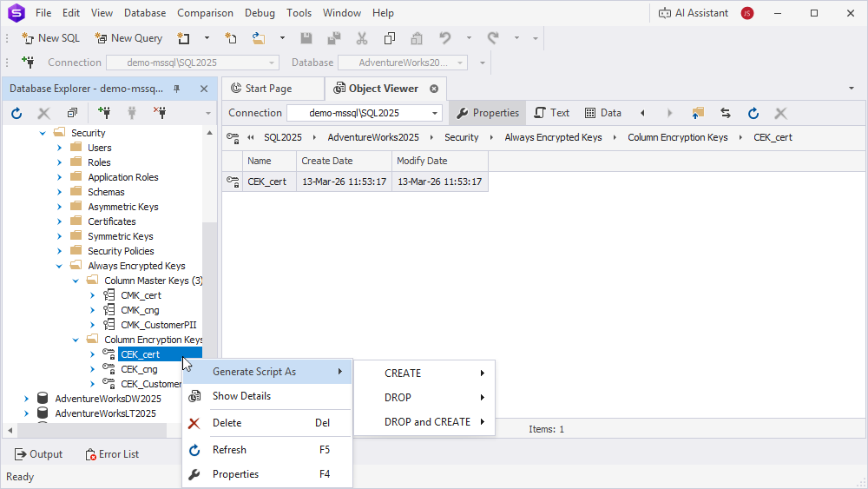Viewport: 868px width, 489px height.
Task: Open the Database menu
Action: click(145, 13)
